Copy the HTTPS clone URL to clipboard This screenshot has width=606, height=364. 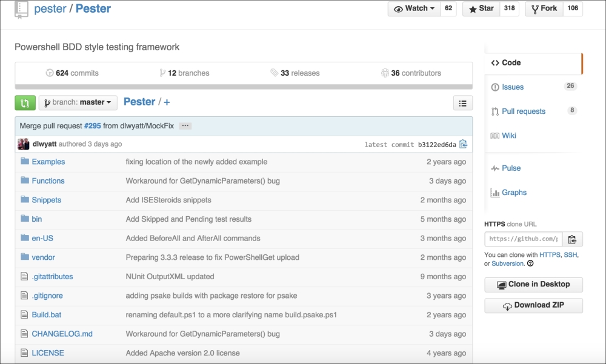tap(573, 239)
